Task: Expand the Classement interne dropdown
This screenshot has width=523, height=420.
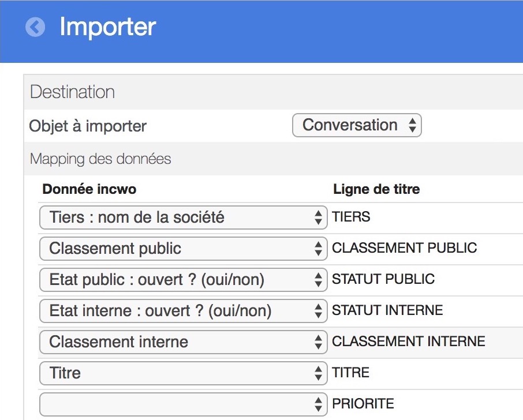Action: (x=183, y=342)
